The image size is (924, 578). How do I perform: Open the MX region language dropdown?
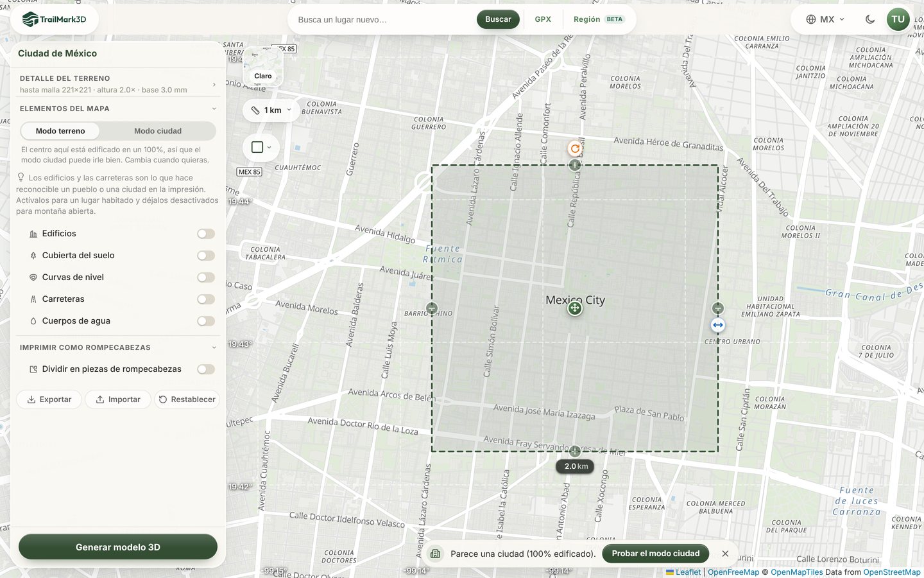click(x=825, y=19)
